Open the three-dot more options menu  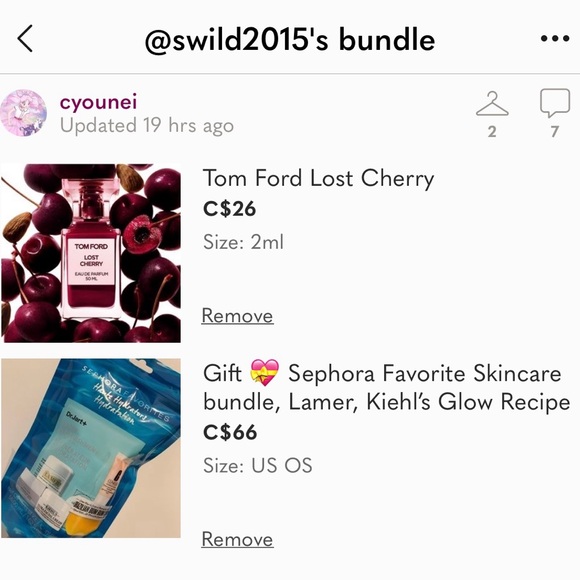(554, 38)
